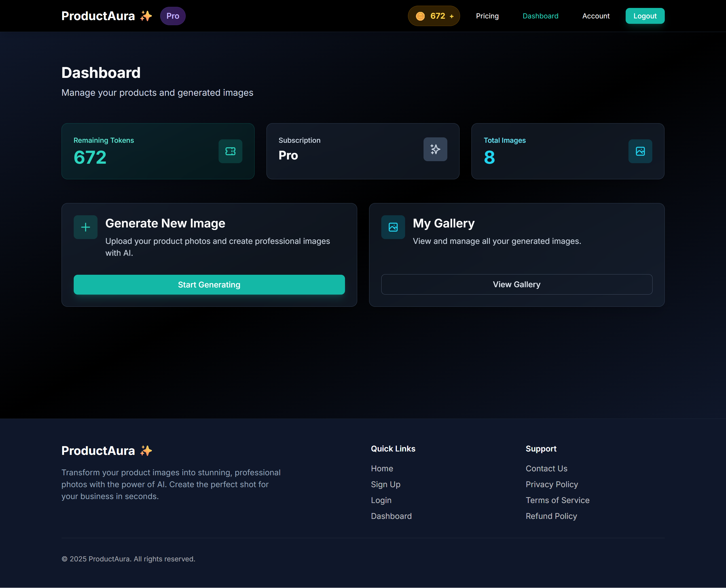The width and height of the screenshot is (726, 588).
Task: View Terms of Service in footer
Action: 557,500
